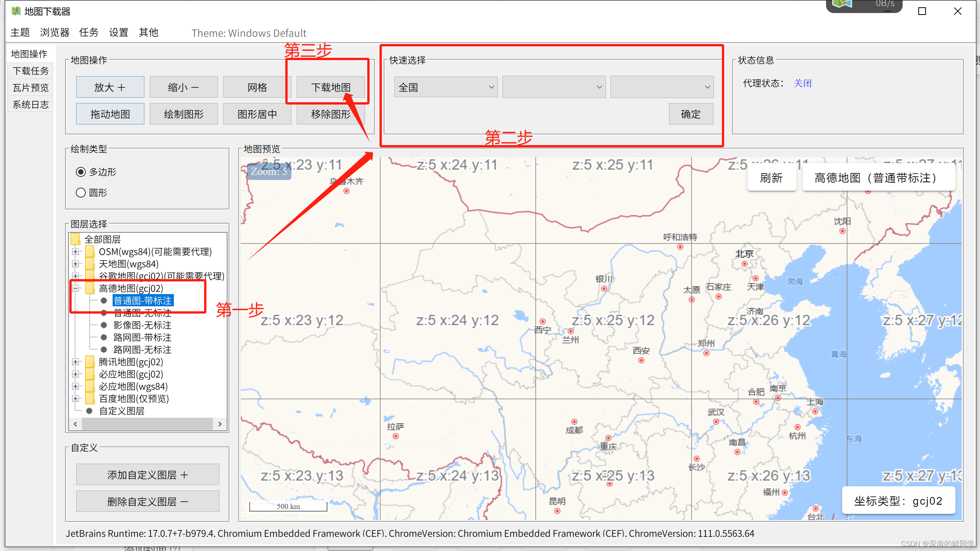The width and height of the screenshot is (980, 551).
Task: Click the 下载地图 button
Action: pos(331,87)
